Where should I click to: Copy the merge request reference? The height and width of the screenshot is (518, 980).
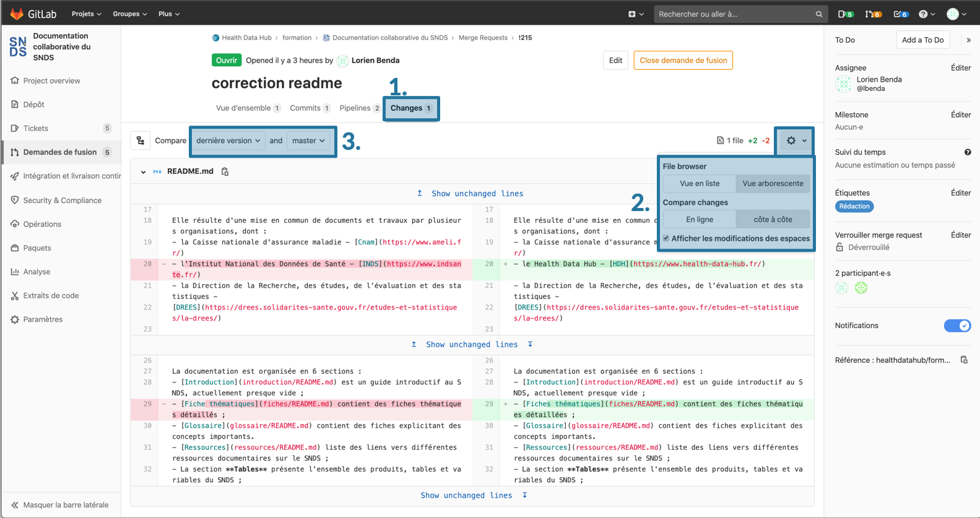pyautogui.click(x=964, y=360)
